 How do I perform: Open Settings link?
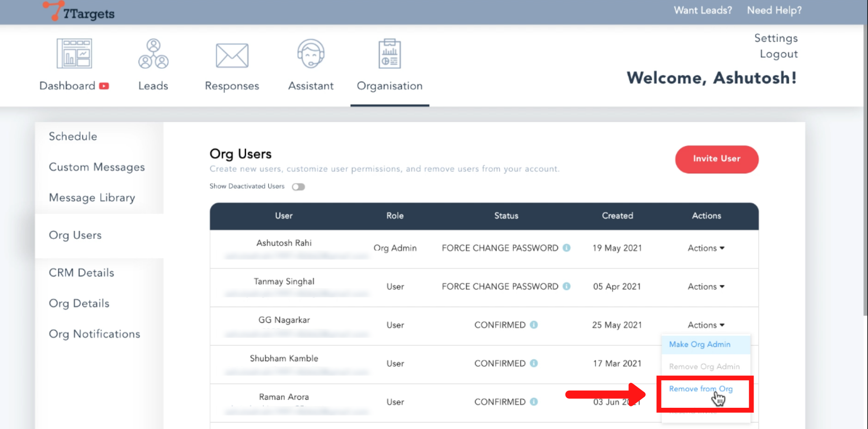[776, 38]
